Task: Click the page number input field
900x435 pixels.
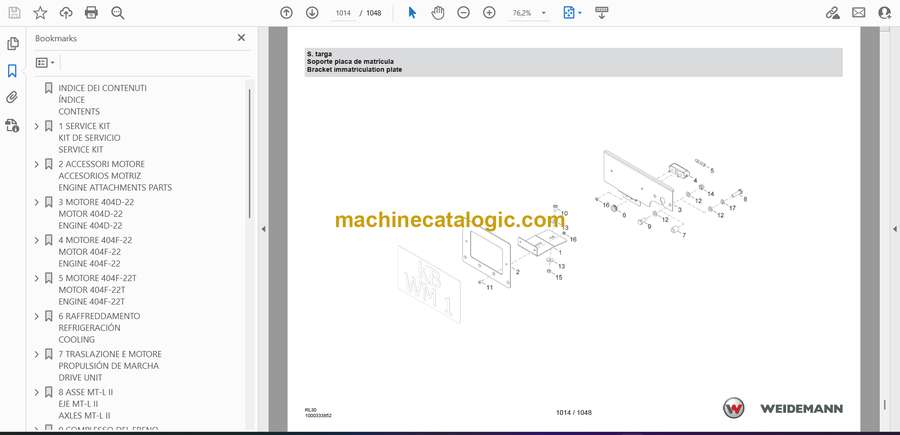Action: 345,12
